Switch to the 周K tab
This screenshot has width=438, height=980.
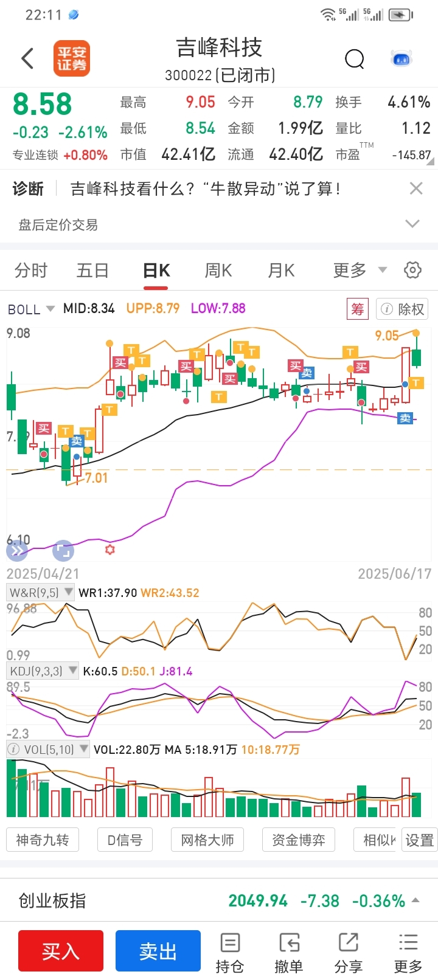click(218, 270)
